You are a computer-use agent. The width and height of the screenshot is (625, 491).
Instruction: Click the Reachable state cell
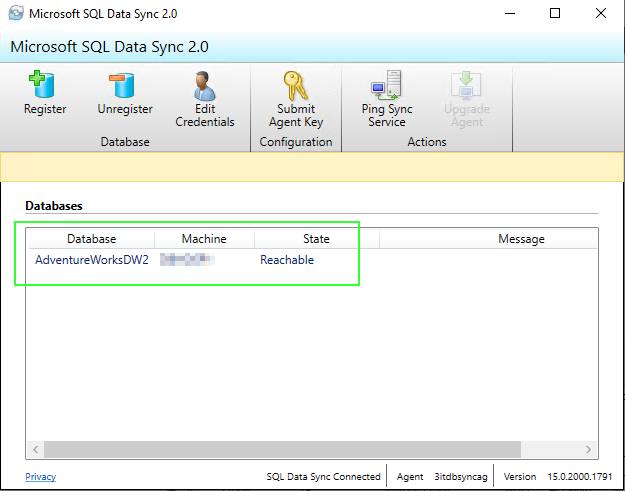tap(287, 260)
